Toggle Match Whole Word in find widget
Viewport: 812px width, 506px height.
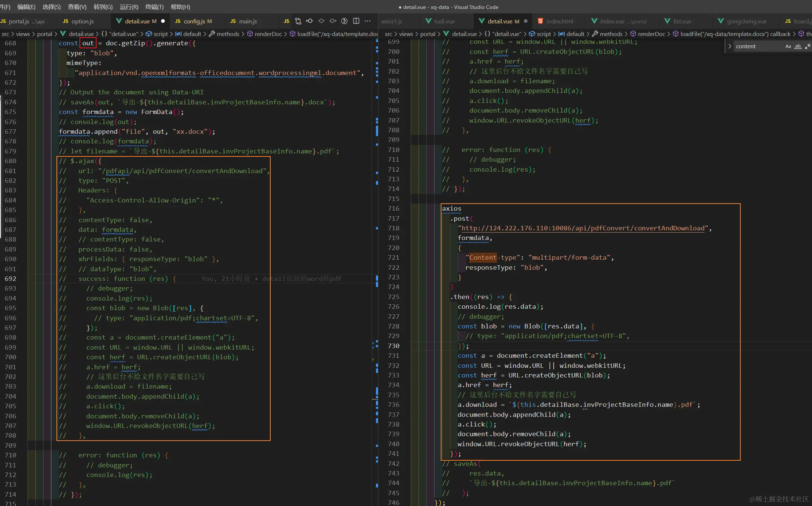tap(798, 46)
